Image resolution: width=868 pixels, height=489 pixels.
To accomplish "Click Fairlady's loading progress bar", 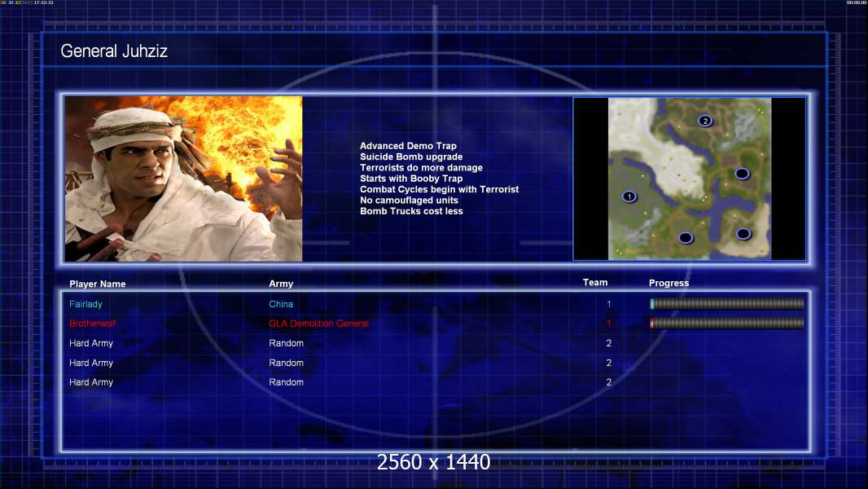I will (726, 304).
